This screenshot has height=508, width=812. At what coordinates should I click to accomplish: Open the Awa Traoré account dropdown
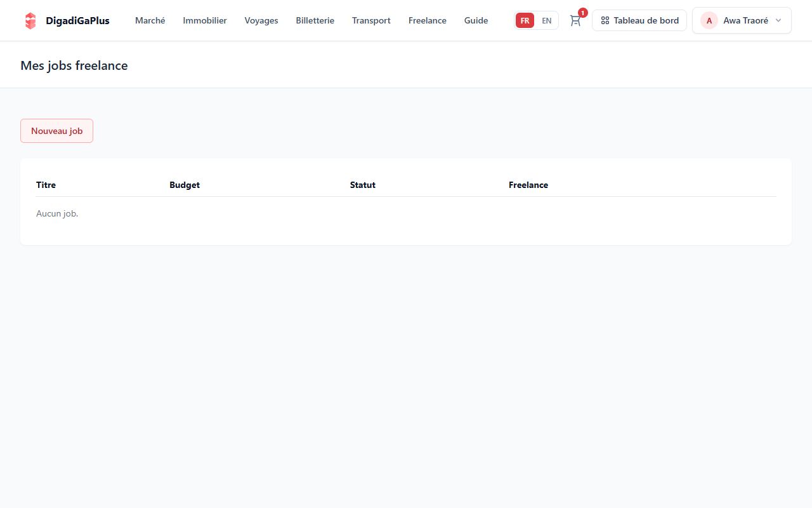pos(742,20)
